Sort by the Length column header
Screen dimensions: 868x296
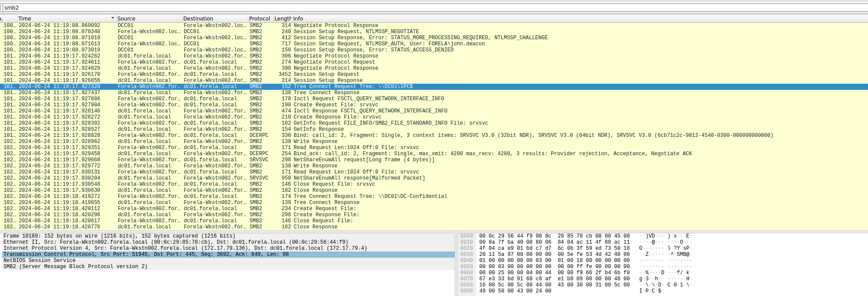[283, 18]
